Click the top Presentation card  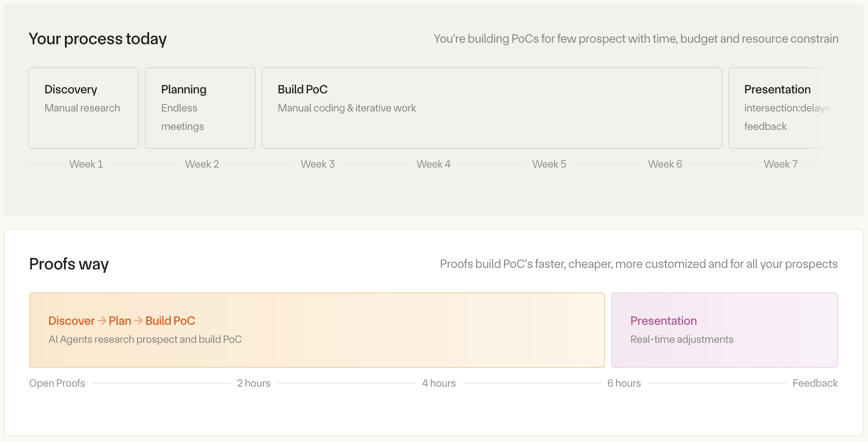780,108
